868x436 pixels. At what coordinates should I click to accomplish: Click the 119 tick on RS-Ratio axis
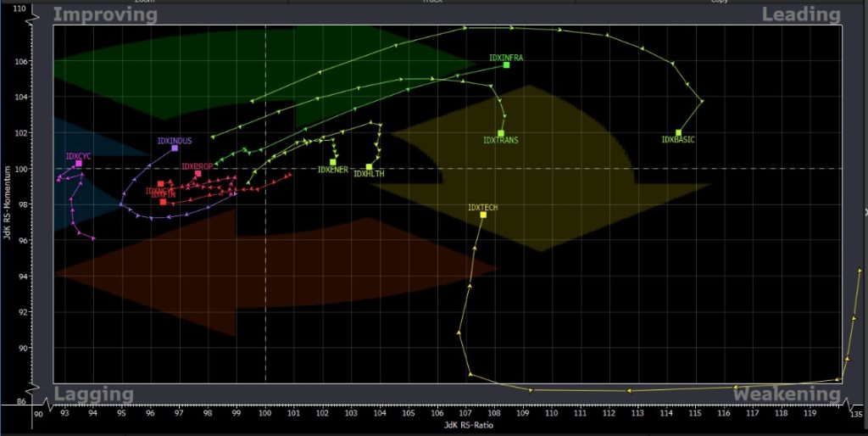810,413
